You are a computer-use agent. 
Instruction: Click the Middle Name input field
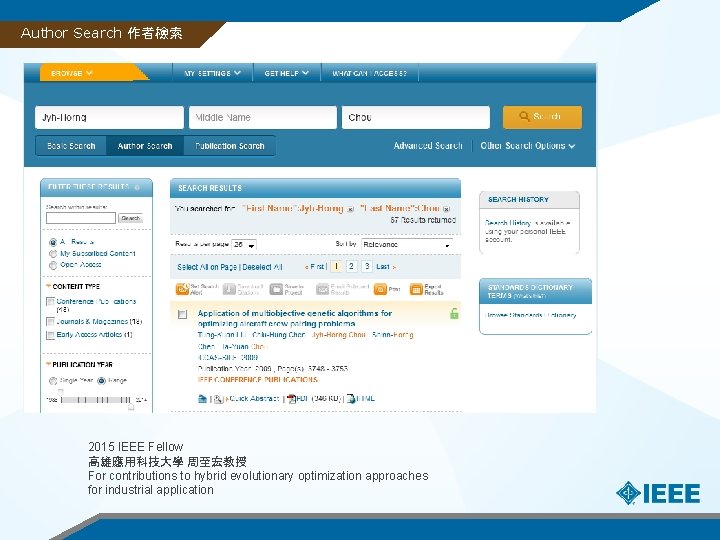[263, 118]
